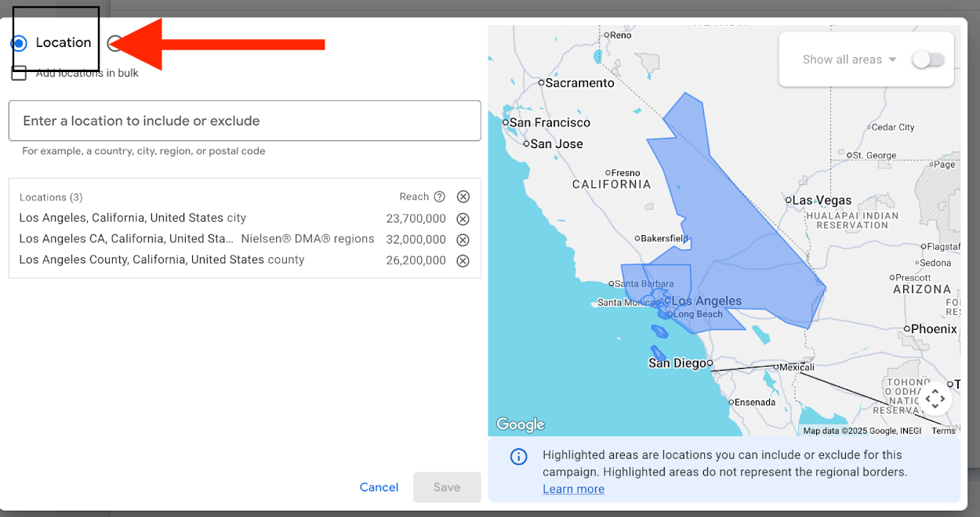Focus the Enter a location input field
Screen dimensions: 980x517
coord(245,121)
